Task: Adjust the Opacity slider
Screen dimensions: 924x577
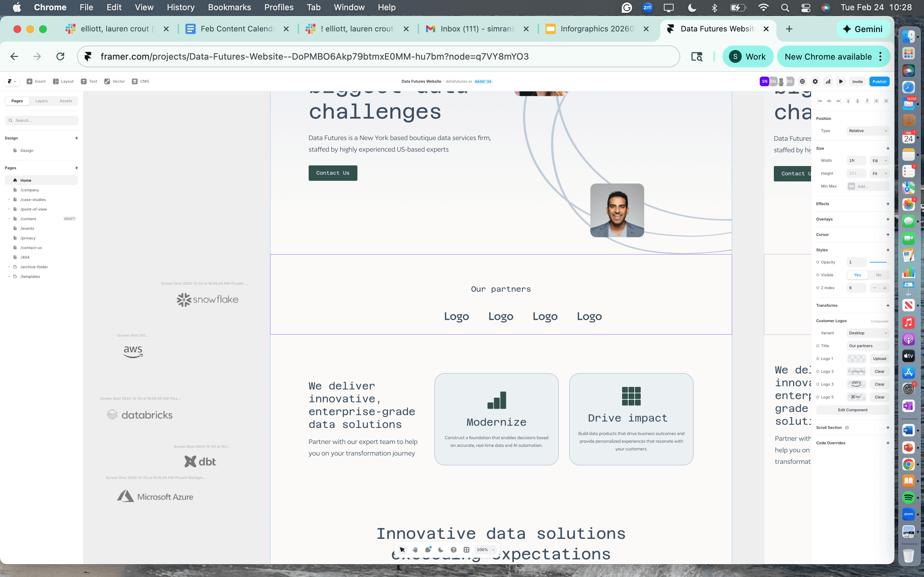Action: [x=878, y=262]
